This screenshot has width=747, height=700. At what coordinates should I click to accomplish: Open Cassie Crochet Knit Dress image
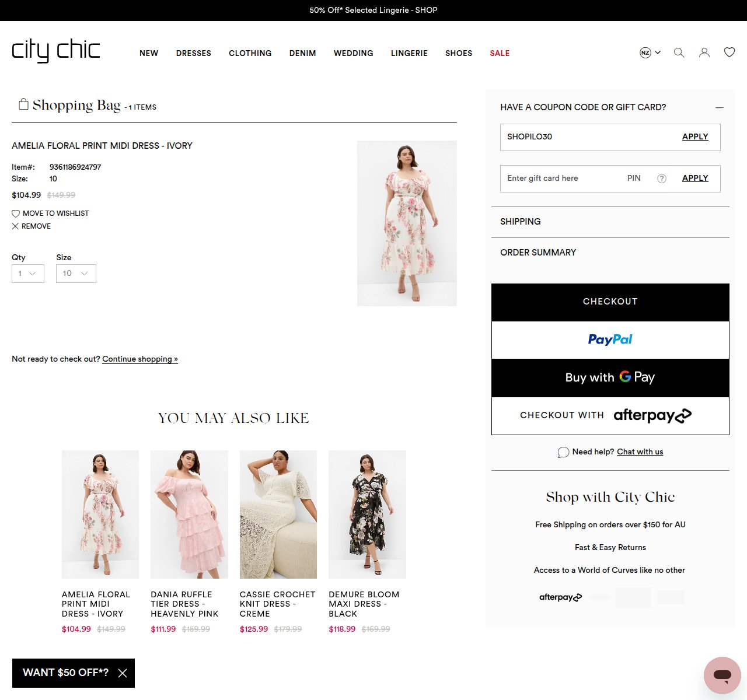coord(278,514)
